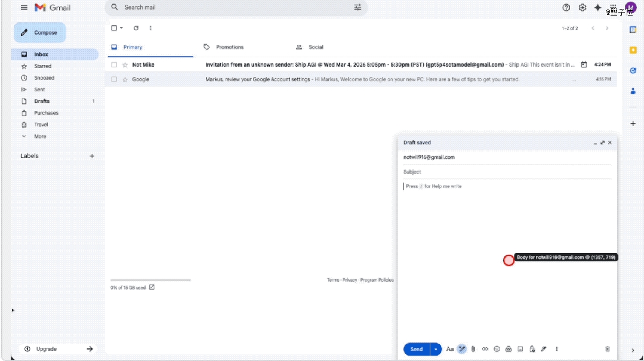The image size is (644, 361).
Task: Toggle confidential mode lock icon
Action: point(532,349)
